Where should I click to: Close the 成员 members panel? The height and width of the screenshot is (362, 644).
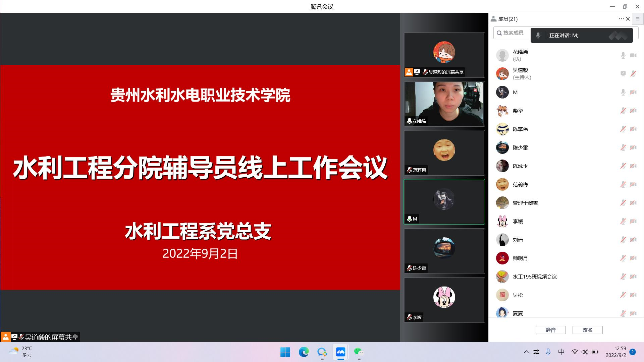click(x=628, y=19)
